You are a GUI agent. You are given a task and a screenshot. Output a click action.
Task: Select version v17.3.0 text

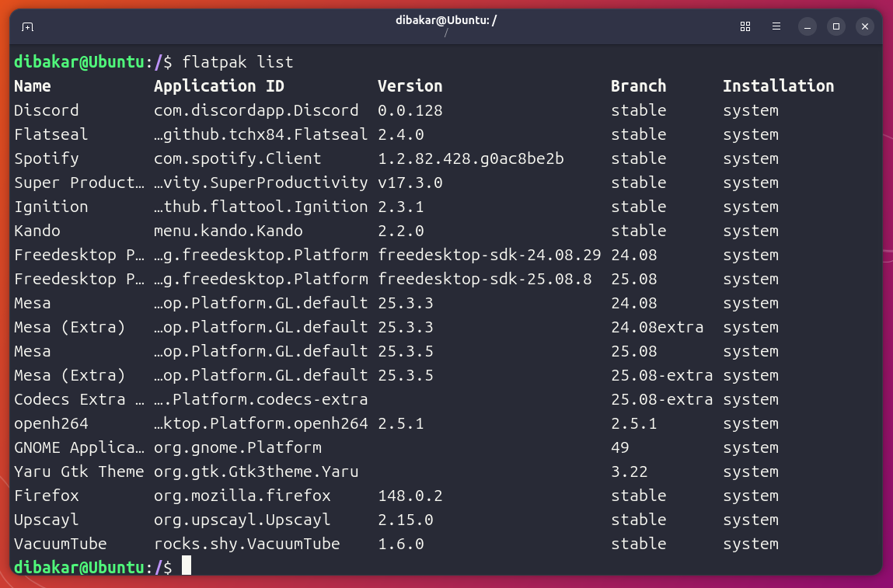tap(410, 183)
